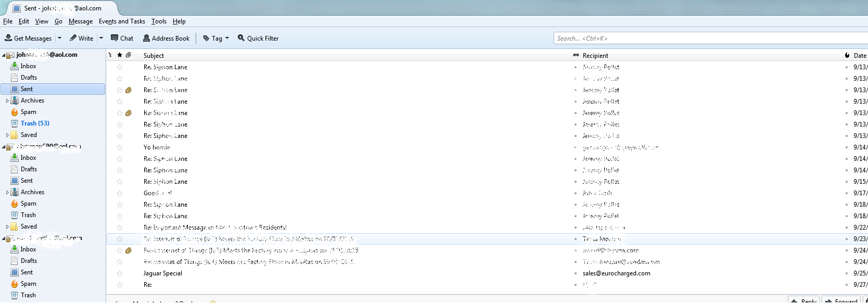
Task: Click the Write button
Action: pos(81,38)
